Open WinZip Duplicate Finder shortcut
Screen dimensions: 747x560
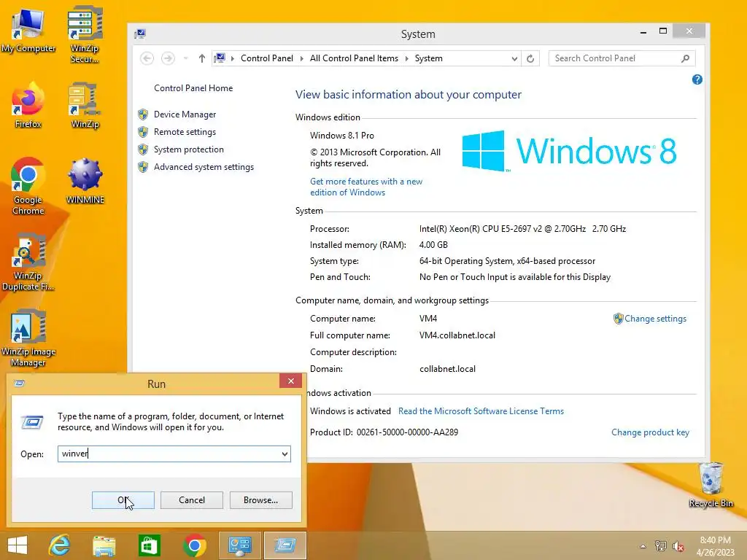(28, 262)
